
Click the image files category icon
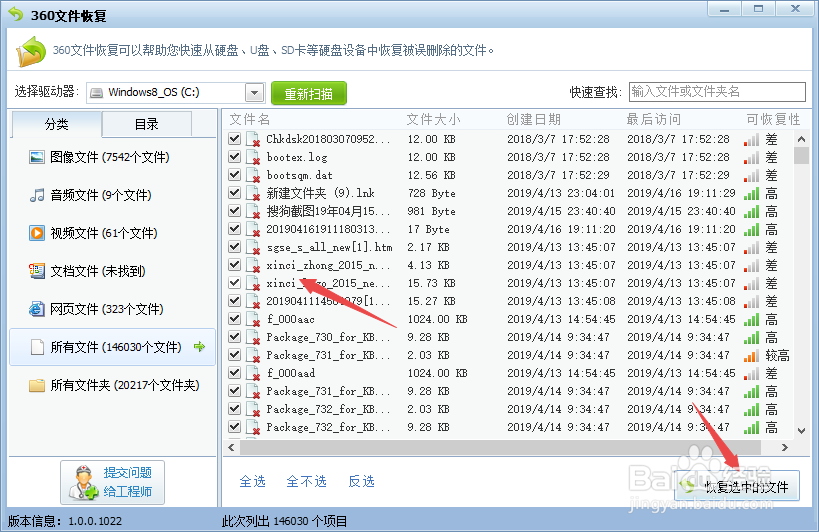click(37, 157)
